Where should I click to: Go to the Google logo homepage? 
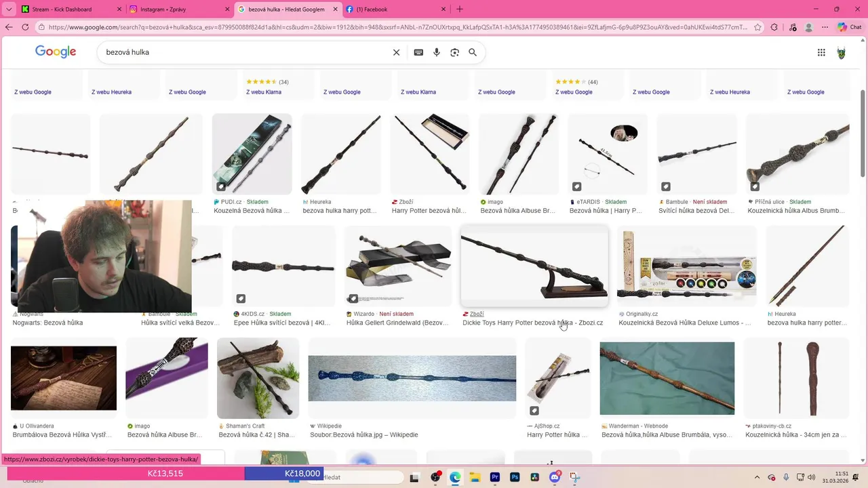pos(56,52)
